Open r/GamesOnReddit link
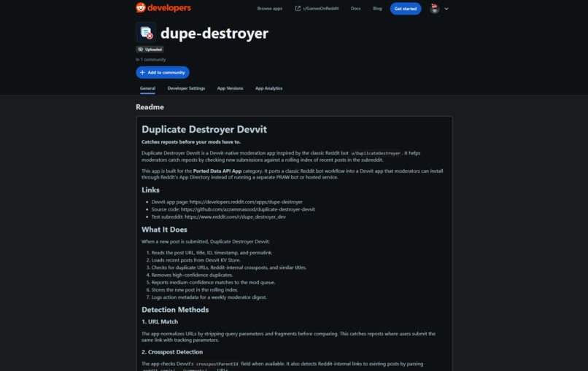 [x=320, y=8]
